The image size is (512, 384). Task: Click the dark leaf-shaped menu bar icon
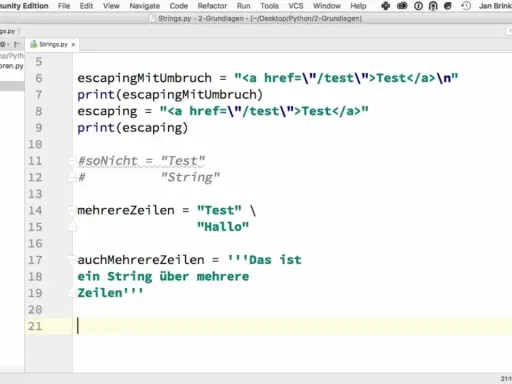coord(448,6)
